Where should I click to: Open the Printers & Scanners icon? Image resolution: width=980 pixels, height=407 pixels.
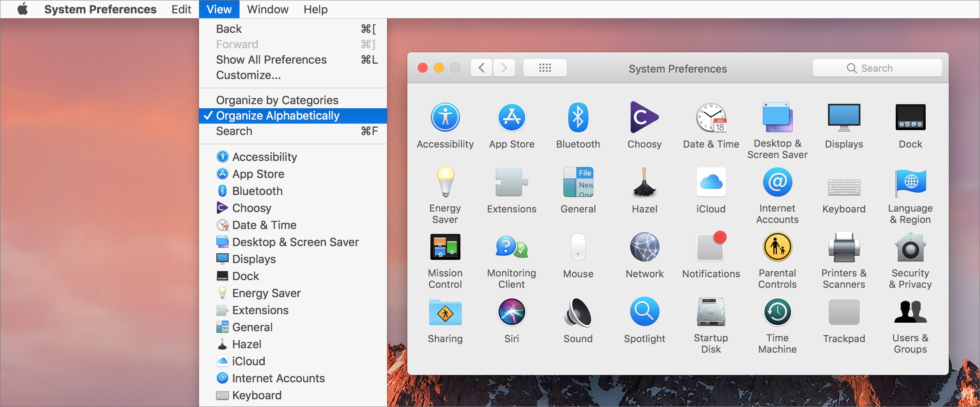pos(844,247)
